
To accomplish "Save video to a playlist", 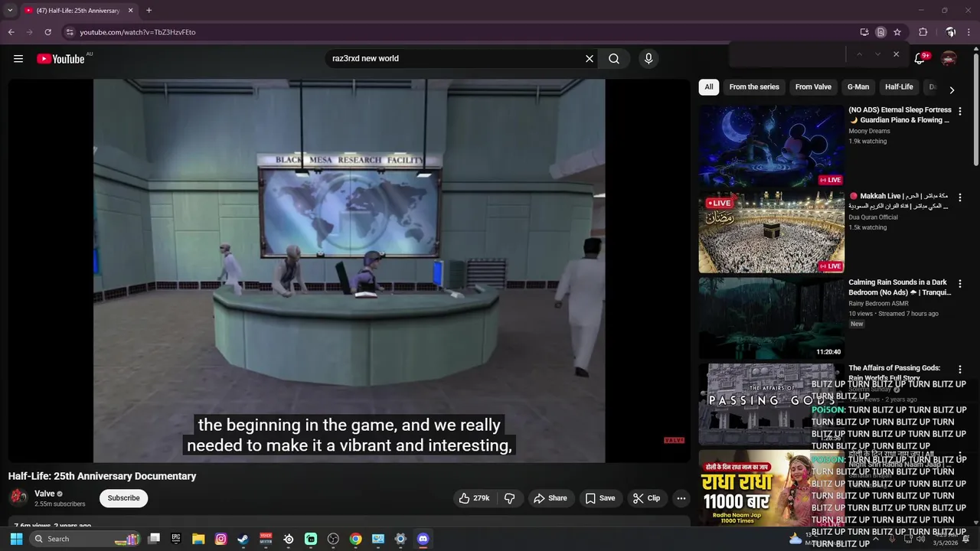I will click(600, 498).
